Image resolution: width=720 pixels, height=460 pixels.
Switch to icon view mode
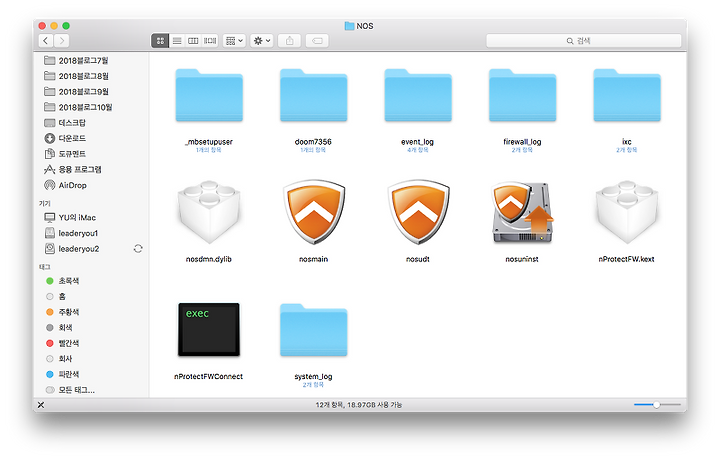point(160,41)
